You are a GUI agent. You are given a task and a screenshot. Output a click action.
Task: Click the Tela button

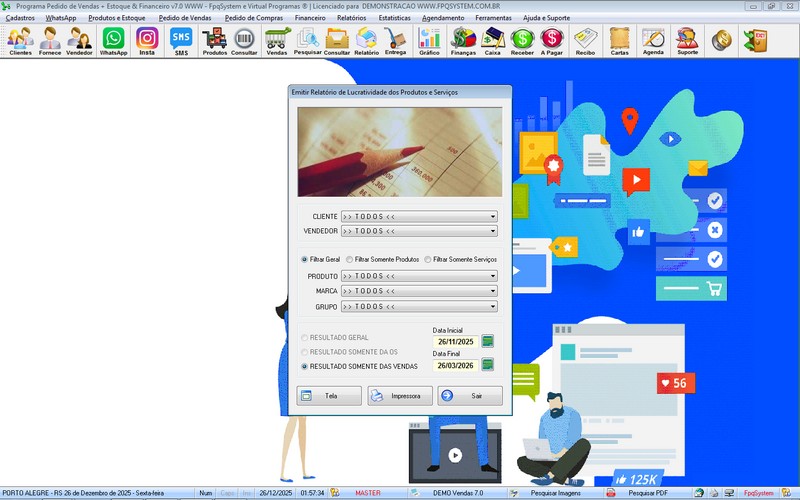point(329,396)
